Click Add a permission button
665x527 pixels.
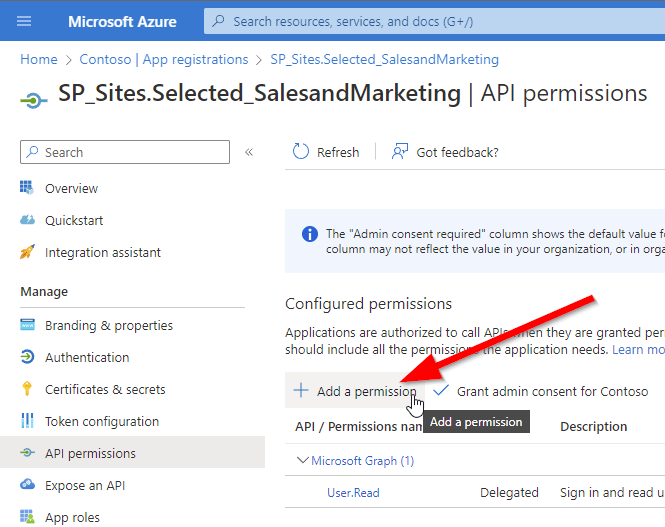pos(355,390)
